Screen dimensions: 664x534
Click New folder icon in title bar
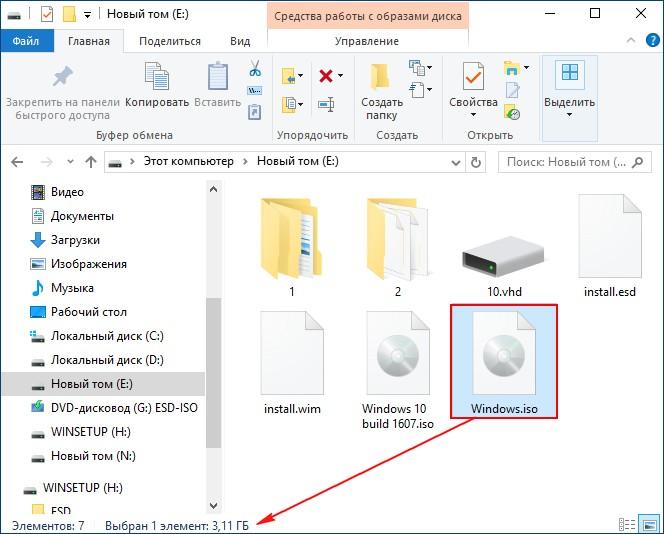pos(69,14)
